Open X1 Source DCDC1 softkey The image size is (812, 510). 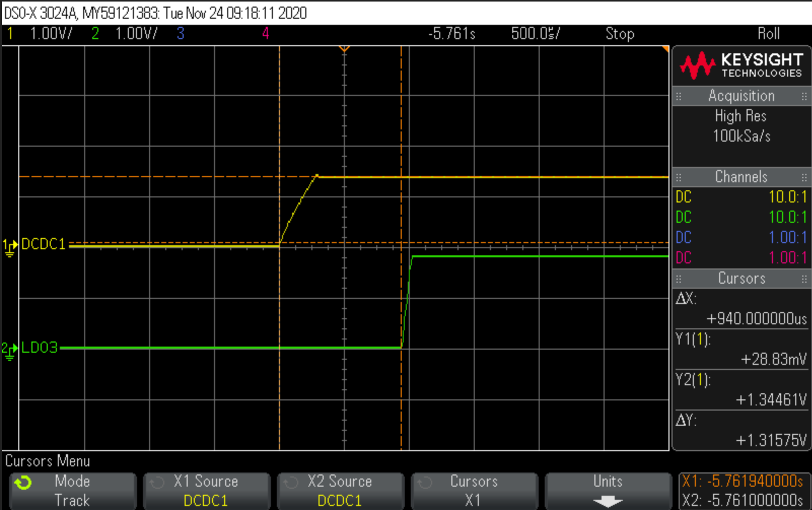(x=206, y=491)
